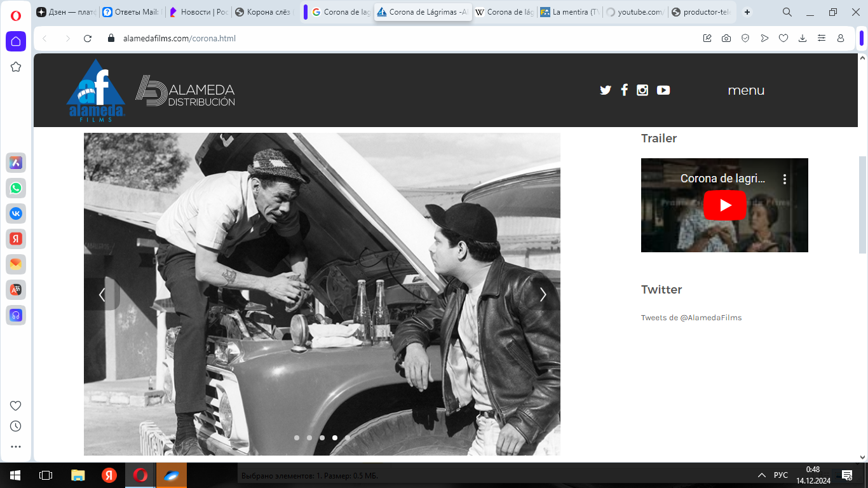Open the site menu
The height and width of the screenshot is (488, 868).
tap(746, 90)
